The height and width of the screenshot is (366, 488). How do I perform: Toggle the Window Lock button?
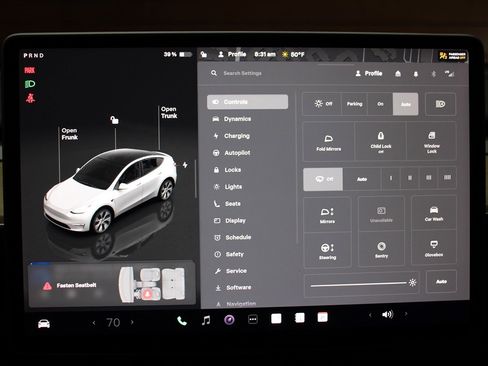click(432, 142)
